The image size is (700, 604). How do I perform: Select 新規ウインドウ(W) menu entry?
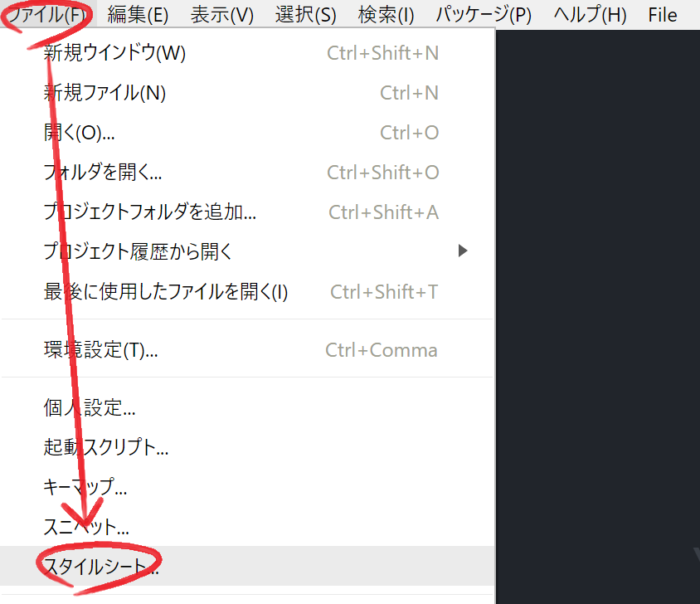pyautogui.click(x=247, y=53)
